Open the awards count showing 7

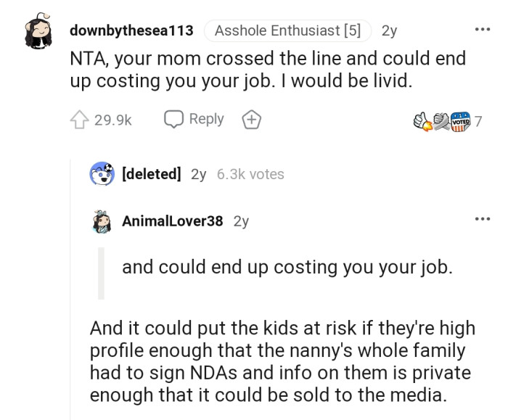tap(478, 121)
